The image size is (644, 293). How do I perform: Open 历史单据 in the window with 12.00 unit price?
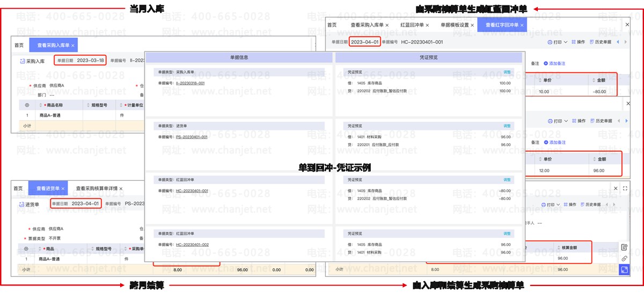click(600, 121)
